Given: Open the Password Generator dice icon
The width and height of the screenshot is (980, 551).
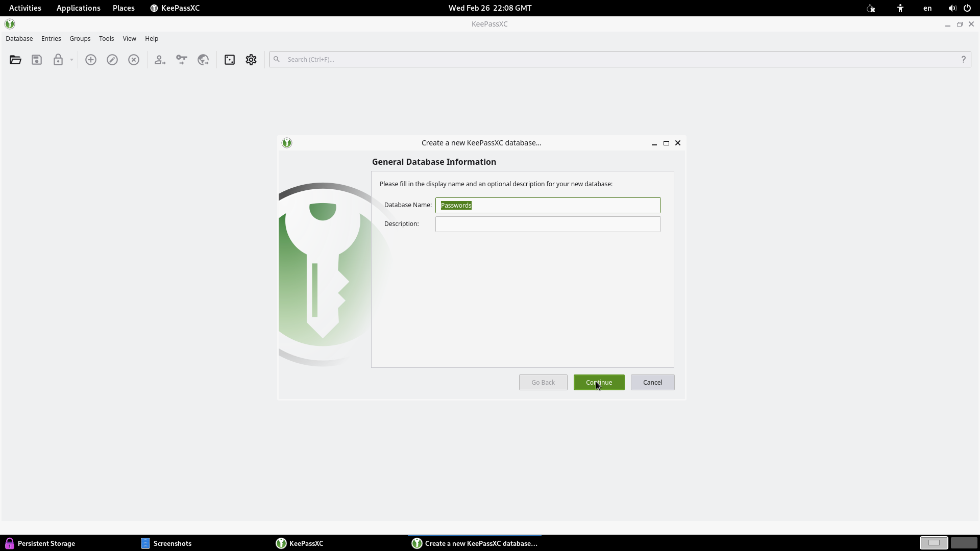Looking at the screenshot, I should pos(230,60).
